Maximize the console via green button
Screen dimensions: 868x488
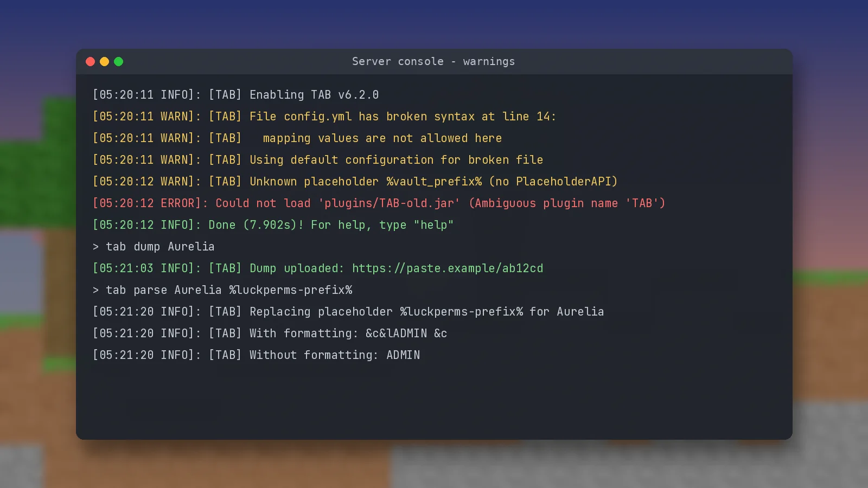click(119, 62)
